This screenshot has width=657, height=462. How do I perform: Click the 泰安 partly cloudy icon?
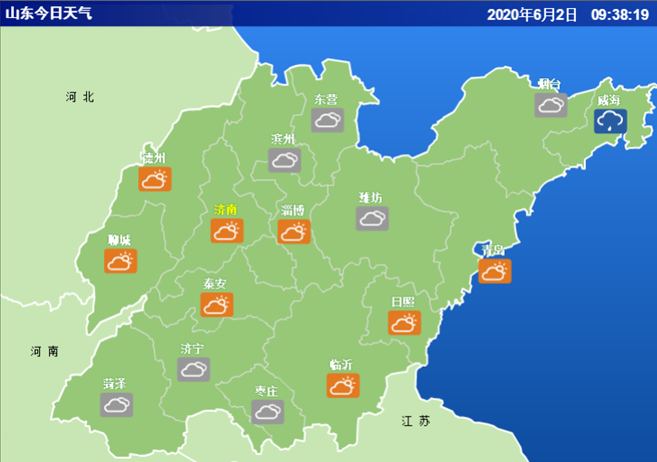[x=217, y=305]
